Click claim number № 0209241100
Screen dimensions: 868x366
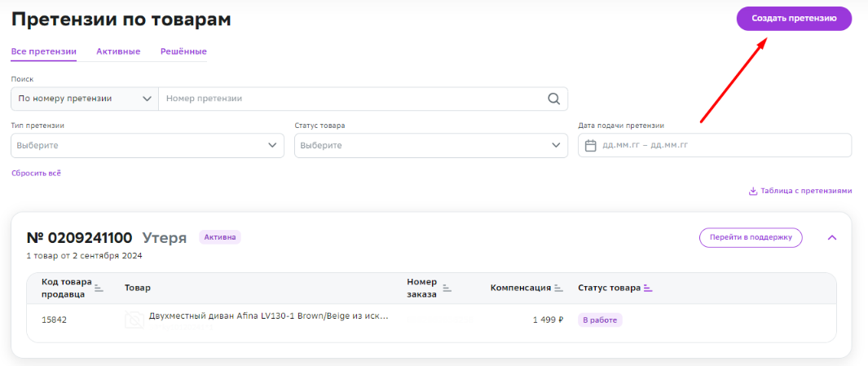coord(79,238)
